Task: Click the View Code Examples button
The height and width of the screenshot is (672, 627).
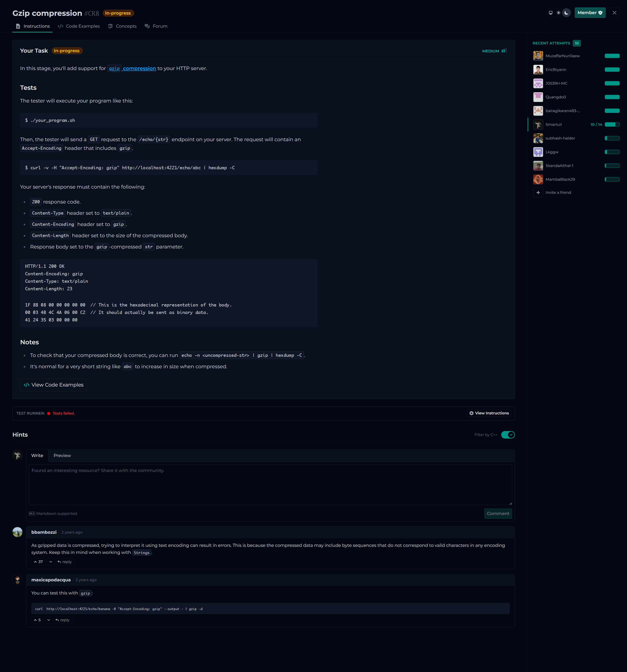Action: point(53,385)
